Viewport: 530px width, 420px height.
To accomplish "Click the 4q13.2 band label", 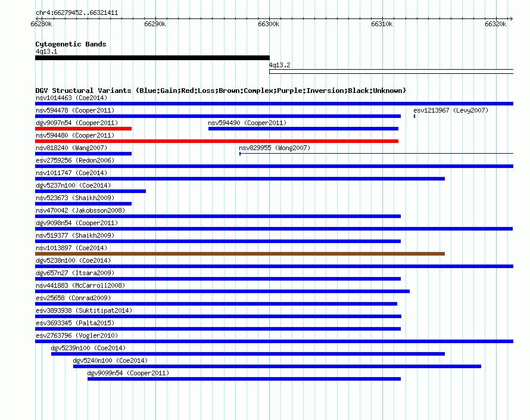I will click(279, 65).
